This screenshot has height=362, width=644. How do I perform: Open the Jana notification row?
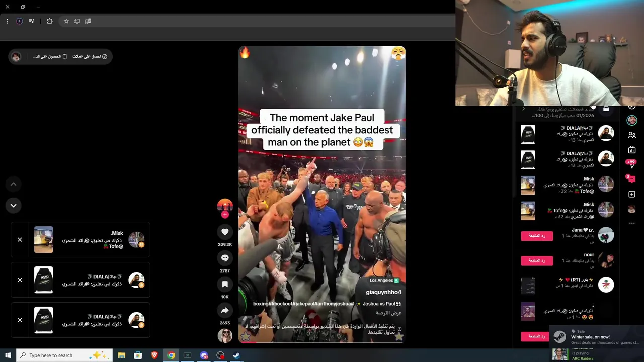[567, 235]
